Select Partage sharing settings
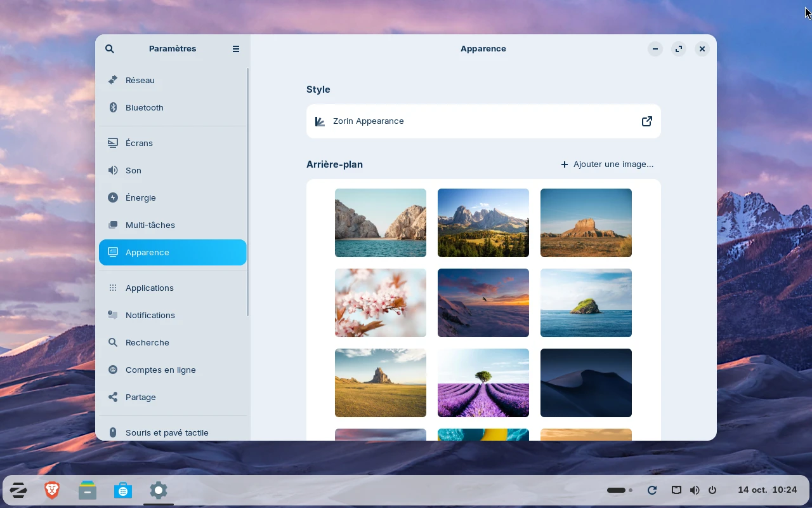Screen dimensions: 812x508 tap(173, 397)
